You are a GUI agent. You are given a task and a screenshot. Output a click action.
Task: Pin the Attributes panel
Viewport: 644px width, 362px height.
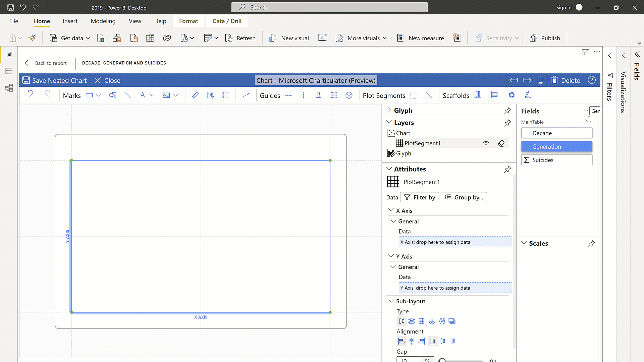point(507,170)
